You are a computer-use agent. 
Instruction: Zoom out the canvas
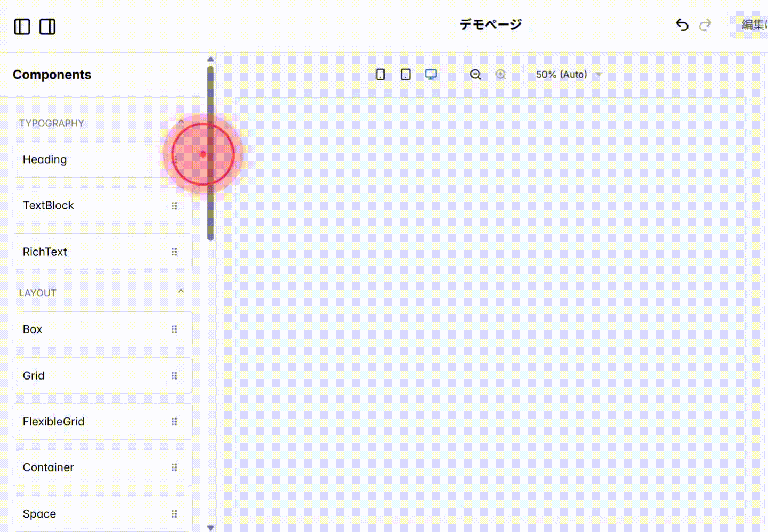click(475, 75)
